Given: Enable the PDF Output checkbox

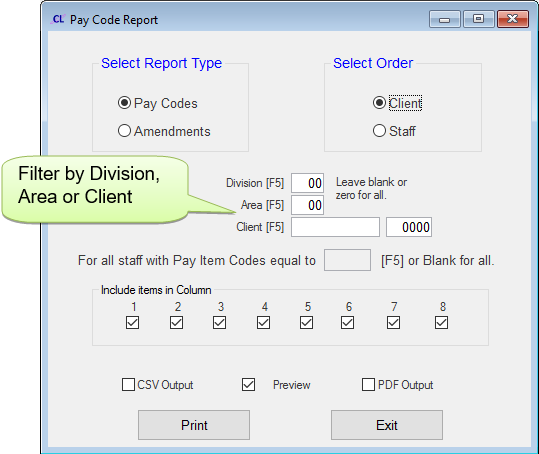Looking at the screenshot, I should click(x=368, y=385).
